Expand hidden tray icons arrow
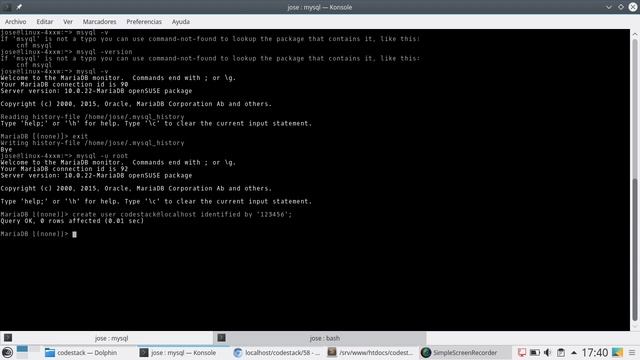Viewport: 640px width, 360px height. pyautogui.click(x=574, y=353)
